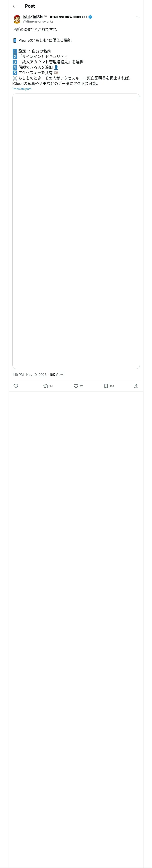
Task: Open the reply speech bubble icon
Action: tap(16, 386)
